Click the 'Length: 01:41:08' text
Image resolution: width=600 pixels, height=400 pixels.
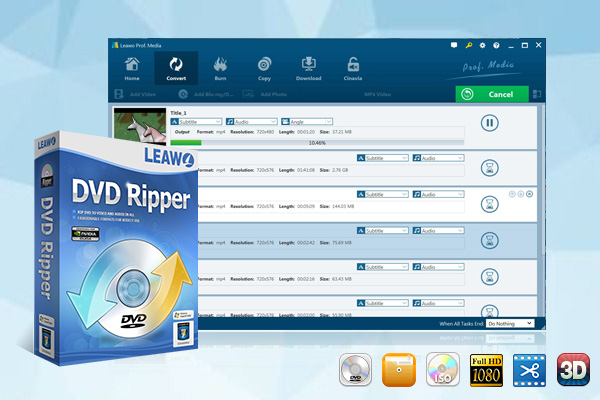297,170
